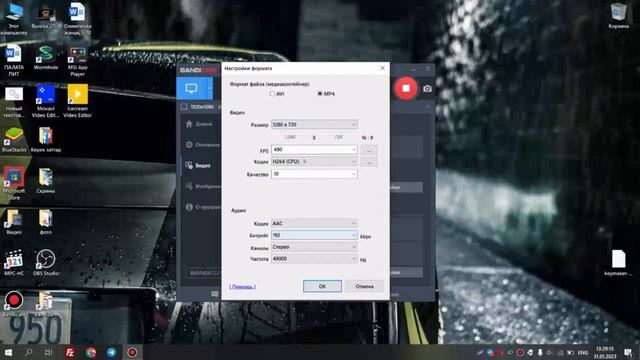Click the ENG language indicator in tray

[583, 353]
